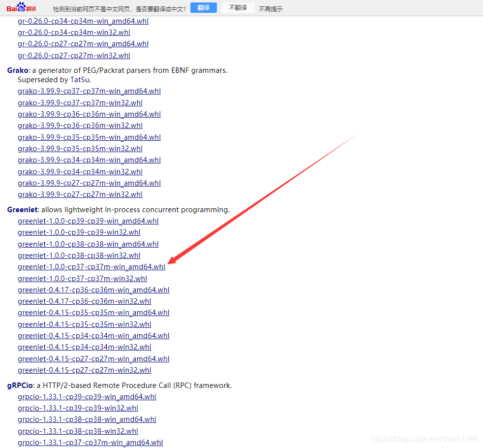Click the 'Superseded by TatSu.' text
Viewport: 483px width, 448px height.
(55, 80)
